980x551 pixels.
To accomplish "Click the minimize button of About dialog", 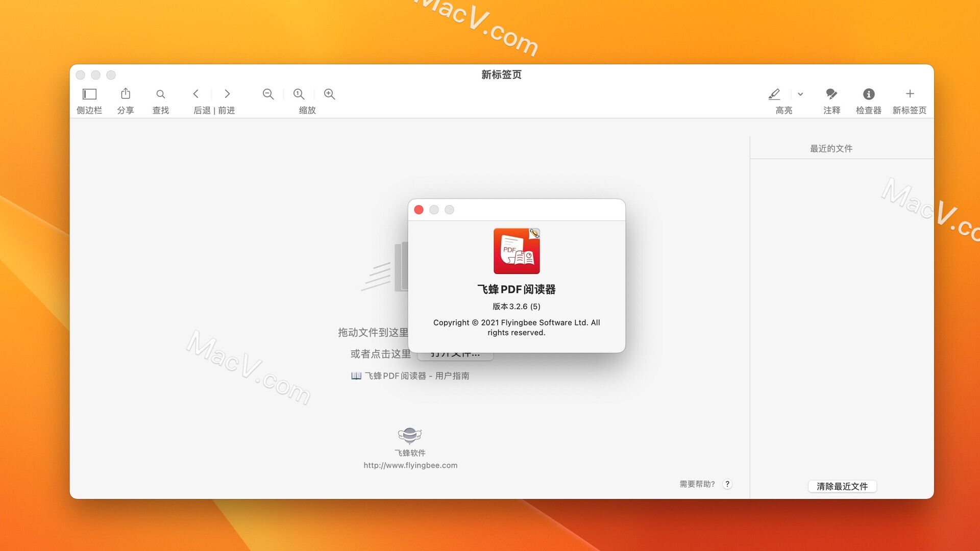I will [434, 210].
